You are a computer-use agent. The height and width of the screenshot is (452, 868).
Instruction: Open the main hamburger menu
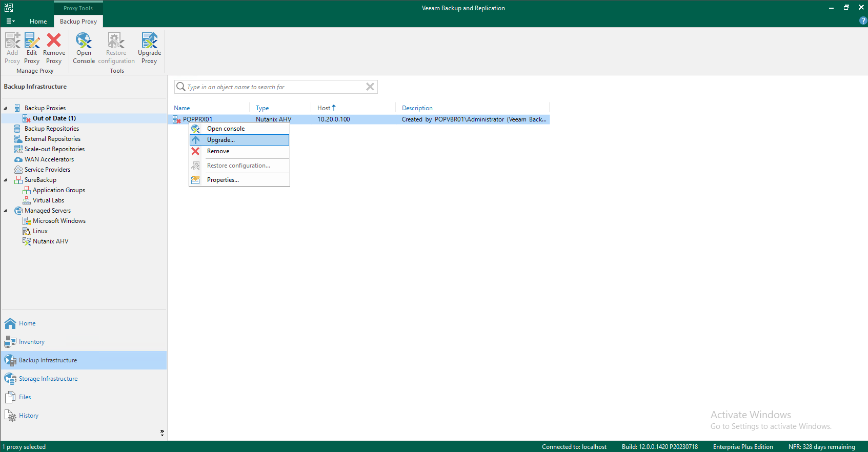point(10,22)
